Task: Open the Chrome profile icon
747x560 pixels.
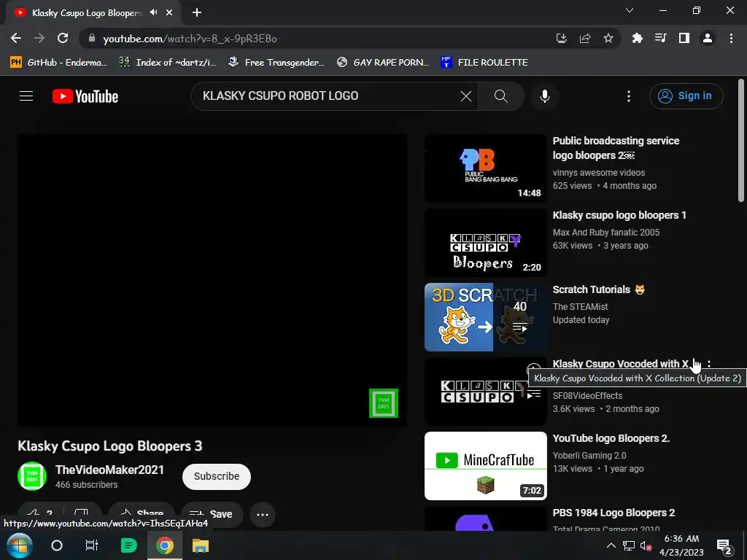Action: 708,38
